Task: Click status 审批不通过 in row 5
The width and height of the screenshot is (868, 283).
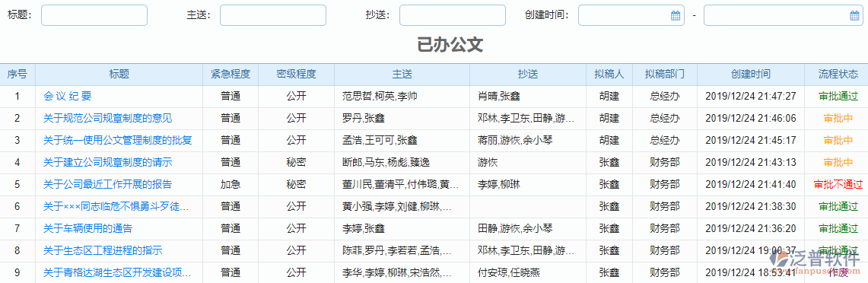Action: (x=838, y=185)
